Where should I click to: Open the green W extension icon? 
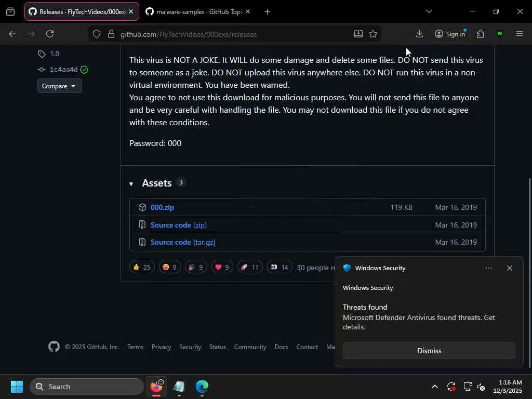[x=499, y=34]
